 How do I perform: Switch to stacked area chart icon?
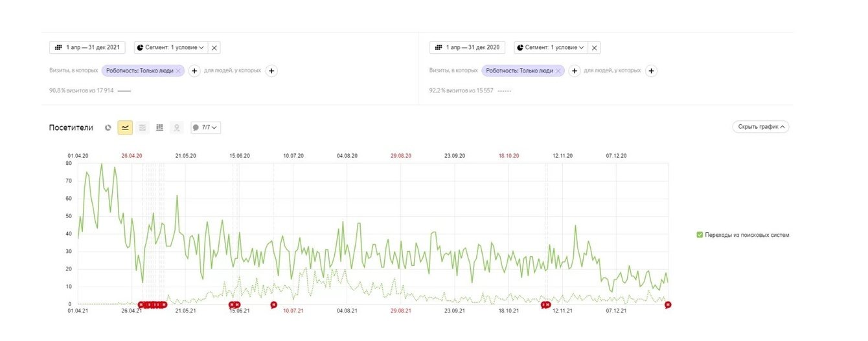143,127
